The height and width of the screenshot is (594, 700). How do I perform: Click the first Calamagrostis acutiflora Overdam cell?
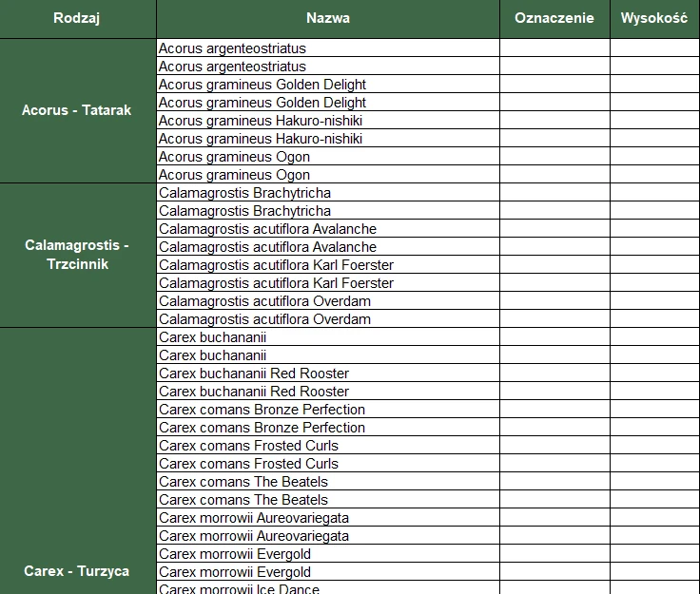tap(328, 300)
